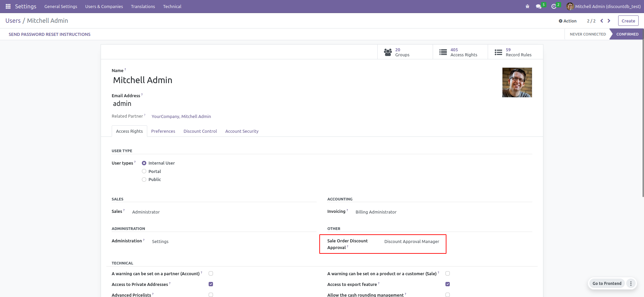Click the 20 Groups stat button
644x297 pixels.
pos(405,52)
